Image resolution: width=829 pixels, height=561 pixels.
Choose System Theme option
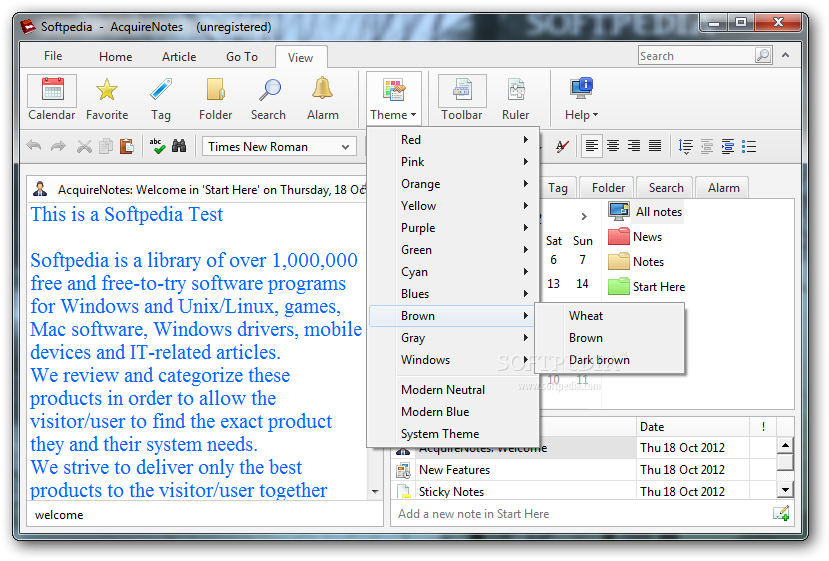click(x=454, y=434)
